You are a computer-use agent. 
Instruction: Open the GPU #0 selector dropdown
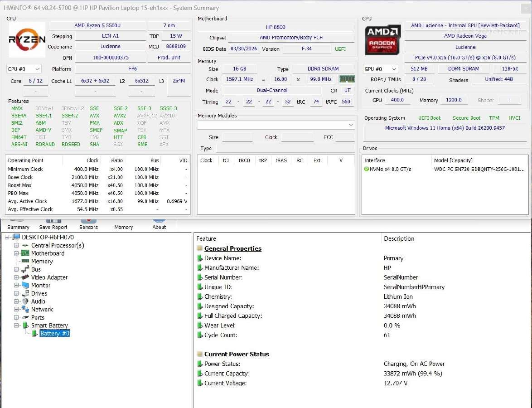click(380, 68)
